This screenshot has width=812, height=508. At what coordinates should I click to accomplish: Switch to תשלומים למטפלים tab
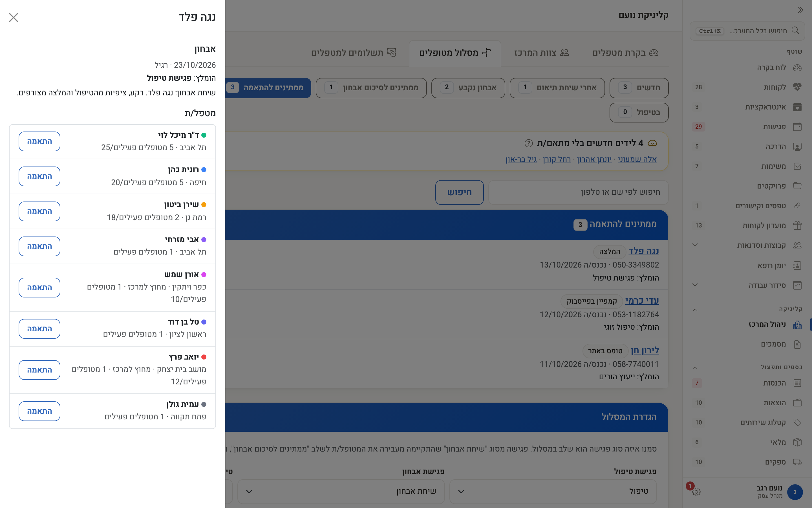coord(354,53)
